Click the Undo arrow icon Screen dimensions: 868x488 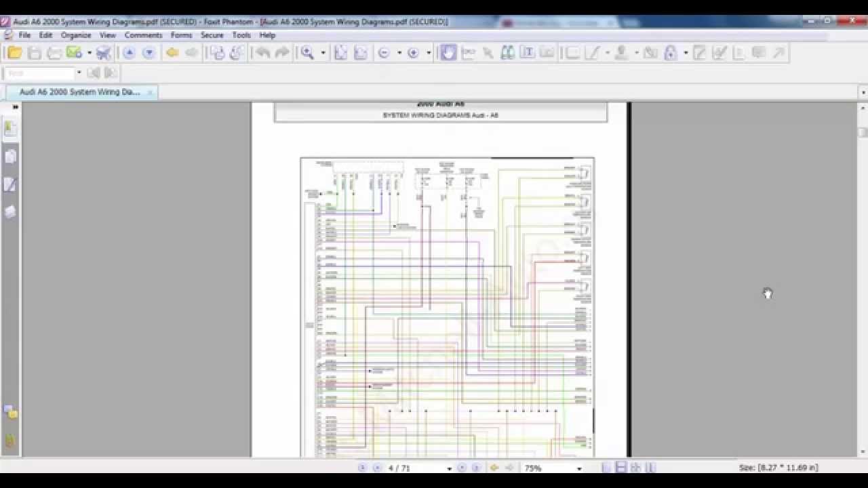tap(262, 53)
